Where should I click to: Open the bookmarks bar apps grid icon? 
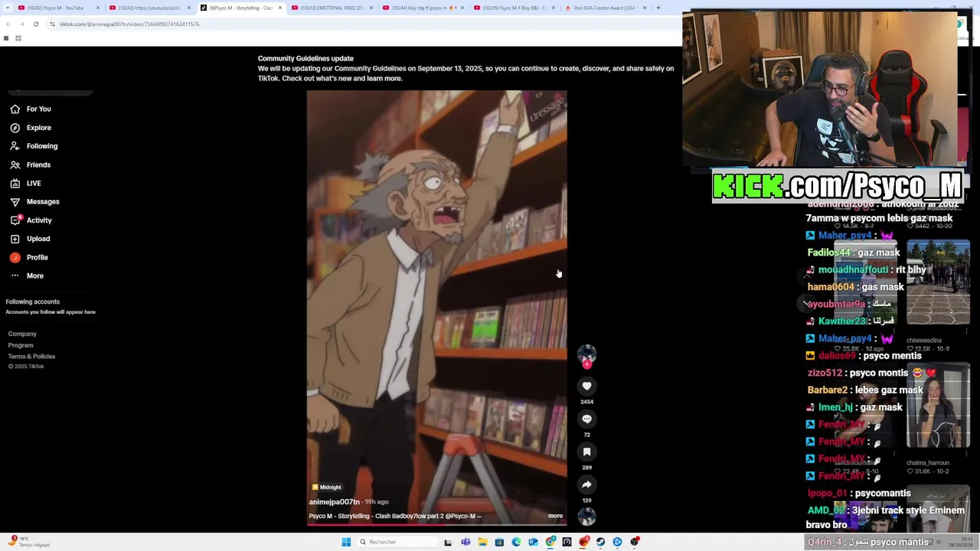[18, 38]
